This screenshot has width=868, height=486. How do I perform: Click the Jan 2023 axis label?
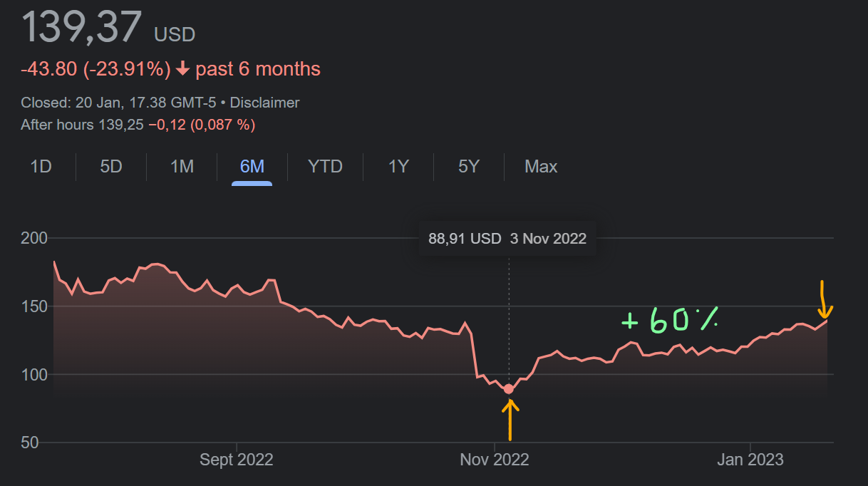(750, 460)
